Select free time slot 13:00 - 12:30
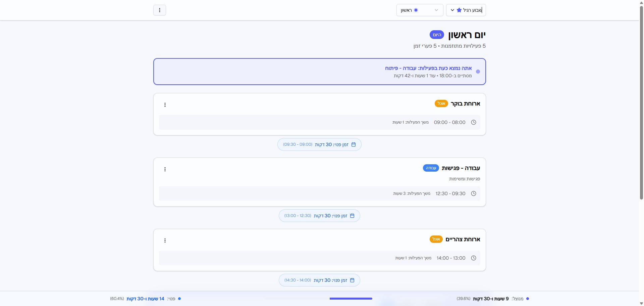 pos(319,216)
